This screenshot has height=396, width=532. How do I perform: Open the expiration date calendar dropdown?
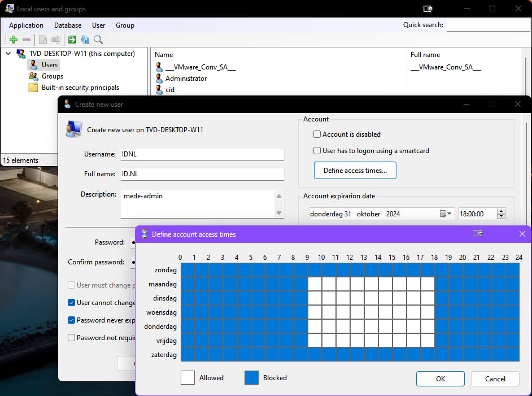[x=446, y=214]
